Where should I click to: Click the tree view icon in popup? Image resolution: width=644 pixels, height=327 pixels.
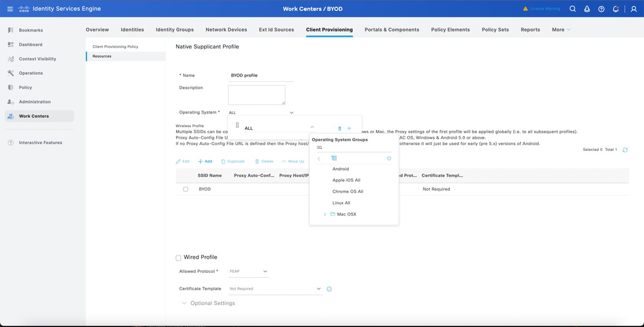(x=334, y=158)
